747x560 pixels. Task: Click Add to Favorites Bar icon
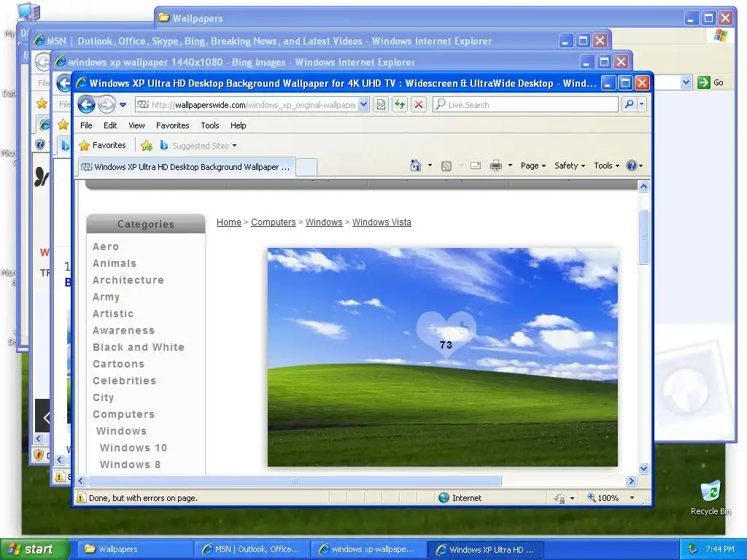click(147, 146)
